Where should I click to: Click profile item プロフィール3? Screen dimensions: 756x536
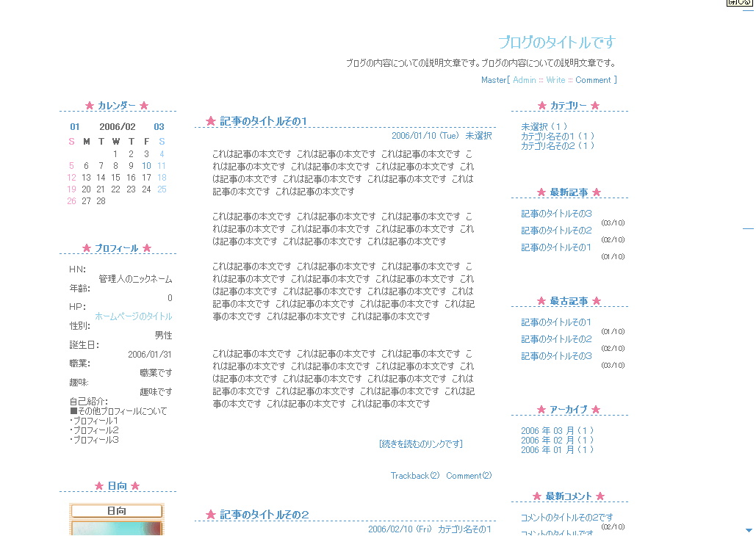[x=96, y=440]
